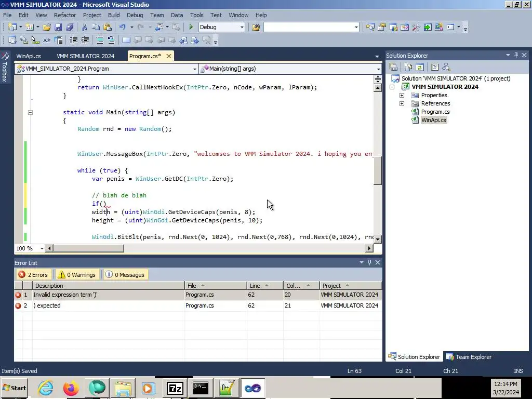The image size is (532, 399).
Task: Comment out selected lines icon
Action: 100,41
